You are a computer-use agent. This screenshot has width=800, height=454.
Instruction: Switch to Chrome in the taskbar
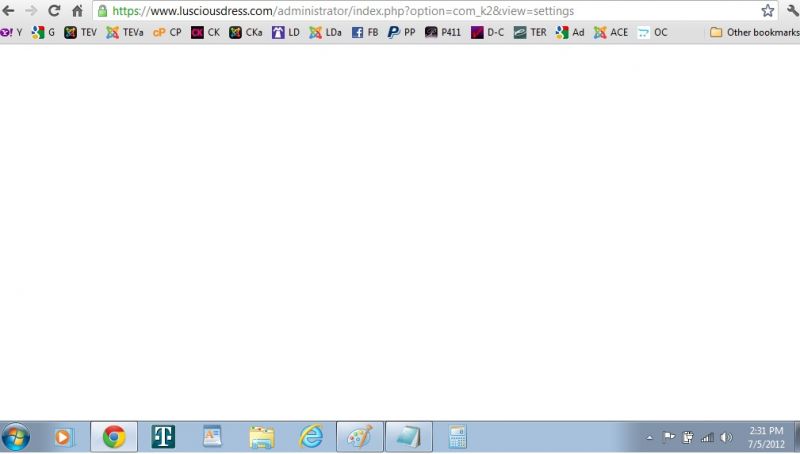[114, 437]
